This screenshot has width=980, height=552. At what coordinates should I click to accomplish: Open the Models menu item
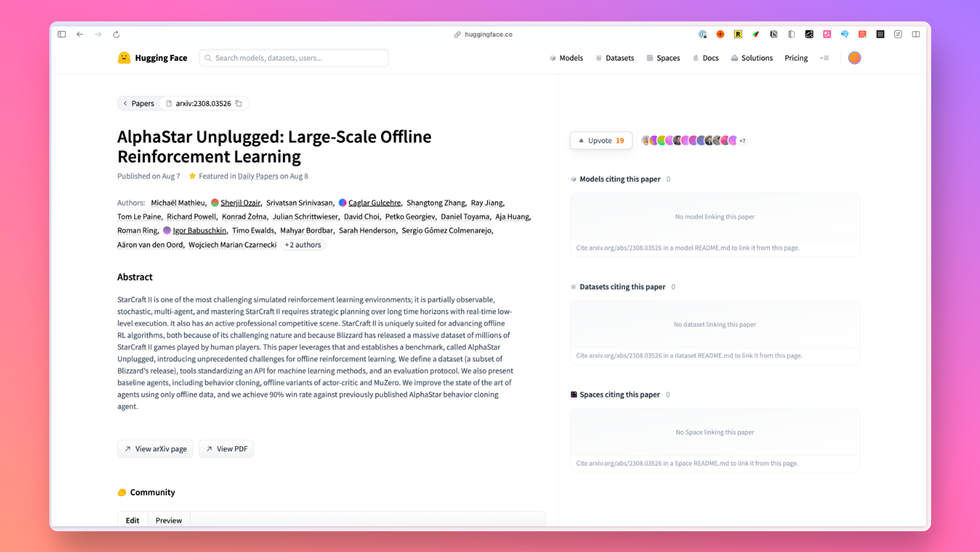[x=566, y=58]
